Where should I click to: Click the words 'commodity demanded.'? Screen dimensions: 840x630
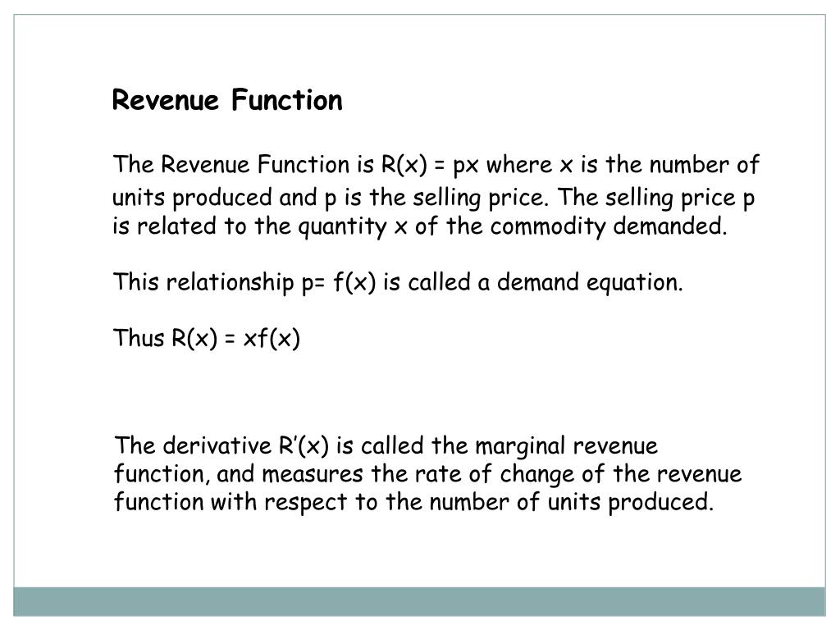(x=609, y=226)
